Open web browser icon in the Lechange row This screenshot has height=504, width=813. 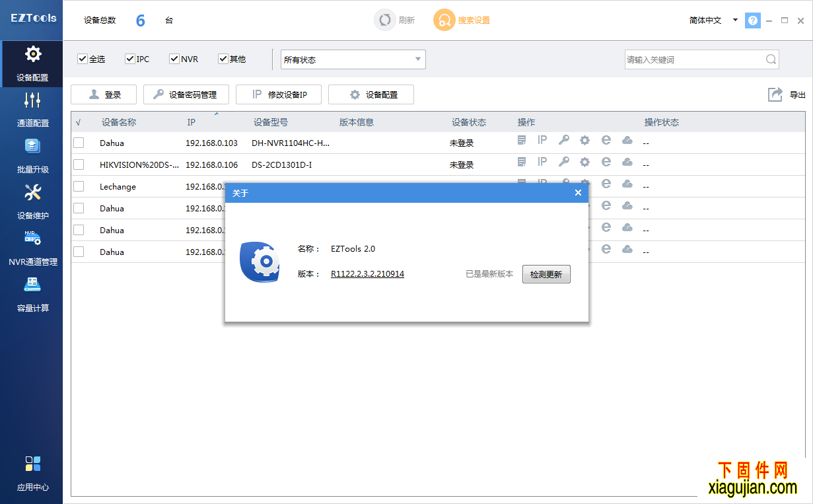[x=606, y=184]
